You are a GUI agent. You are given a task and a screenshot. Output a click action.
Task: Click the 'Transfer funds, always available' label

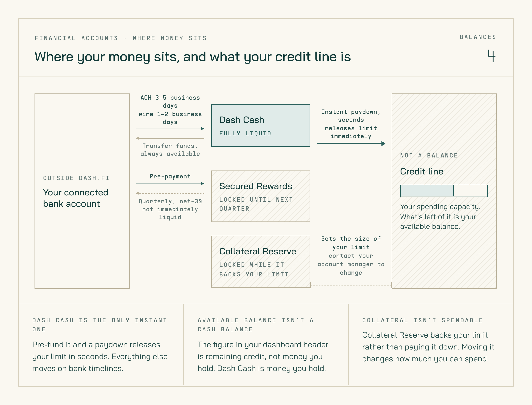tap(170, 150)
